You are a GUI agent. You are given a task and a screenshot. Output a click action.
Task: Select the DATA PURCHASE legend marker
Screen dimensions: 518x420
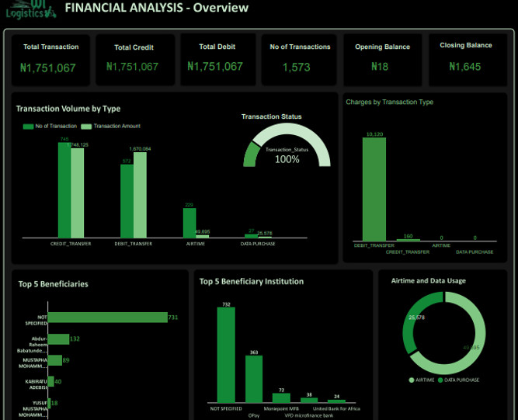click(x=440, y=380)
